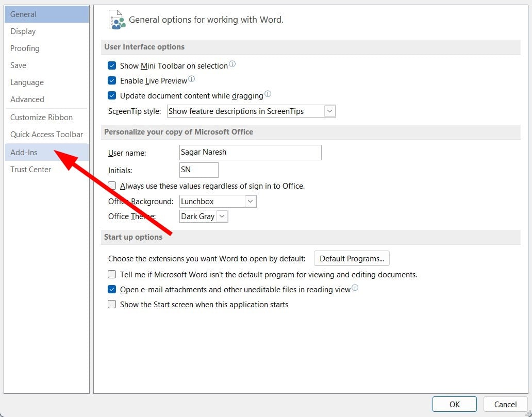Click the info icon after Update document content
The image size is (532, 417).
coord(268,94)
